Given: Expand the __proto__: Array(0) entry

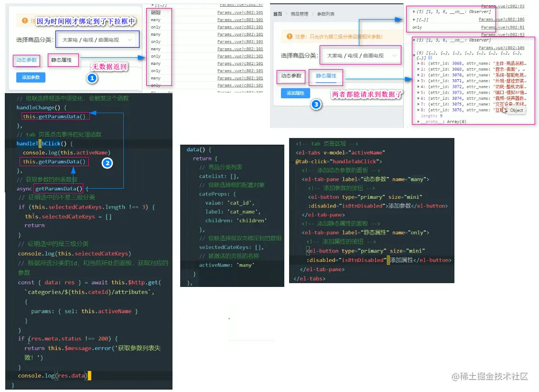Looking at the screenshot, I should [x=418, y=122].
